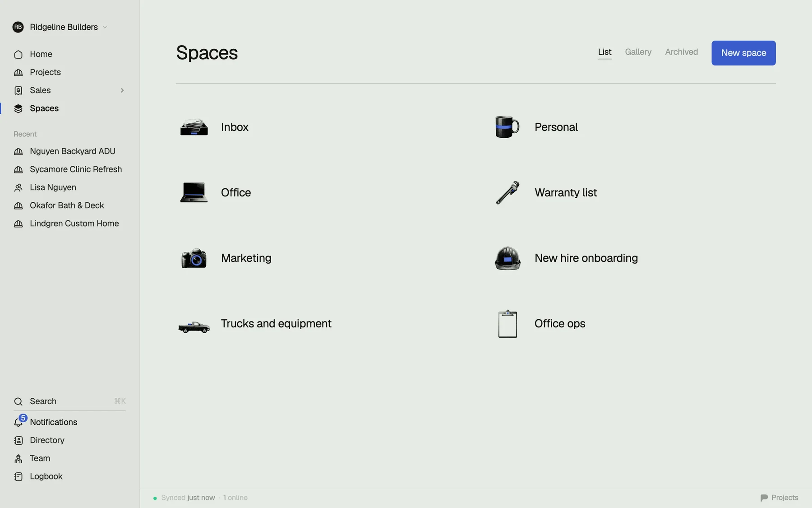812x508 pixels.
Task: Open Lindgren Custom Home hard hat icon
Action: pos(18,224)
